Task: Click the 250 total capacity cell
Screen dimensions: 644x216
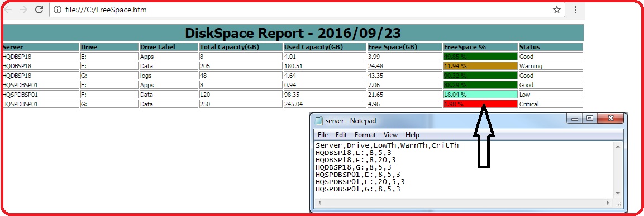Action: point(241,104)
